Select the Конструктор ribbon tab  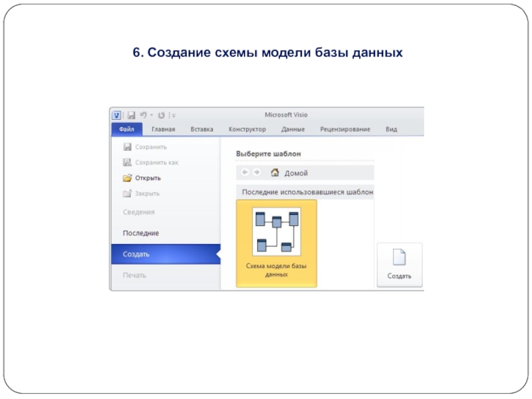pos(247,130)
